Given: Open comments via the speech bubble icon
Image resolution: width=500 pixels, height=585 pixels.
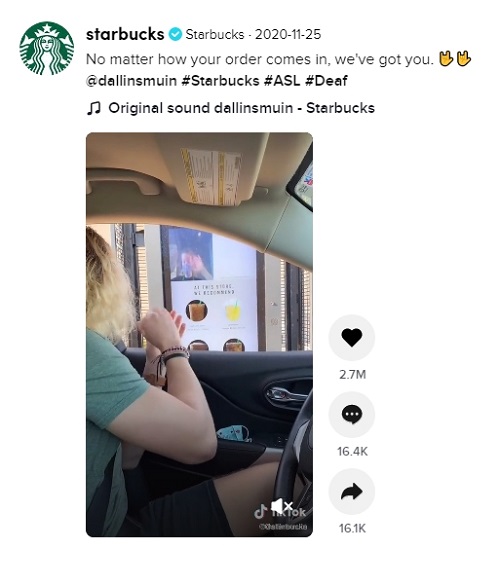Looking at the screenshot, I should point(351,414).
